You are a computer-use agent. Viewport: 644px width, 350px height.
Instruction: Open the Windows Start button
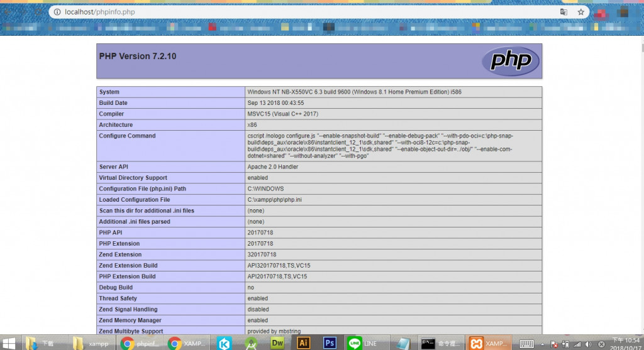coord(9,343)
